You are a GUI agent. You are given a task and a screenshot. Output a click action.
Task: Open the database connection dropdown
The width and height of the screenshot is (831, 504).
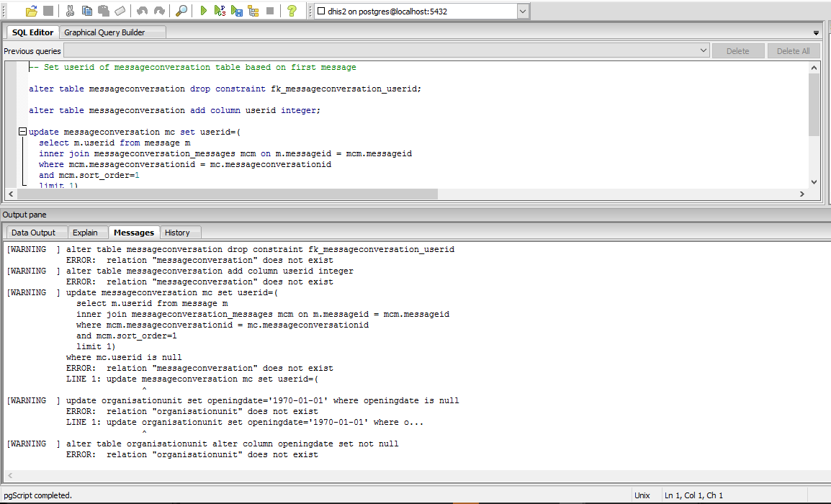[x=523, y=11]
